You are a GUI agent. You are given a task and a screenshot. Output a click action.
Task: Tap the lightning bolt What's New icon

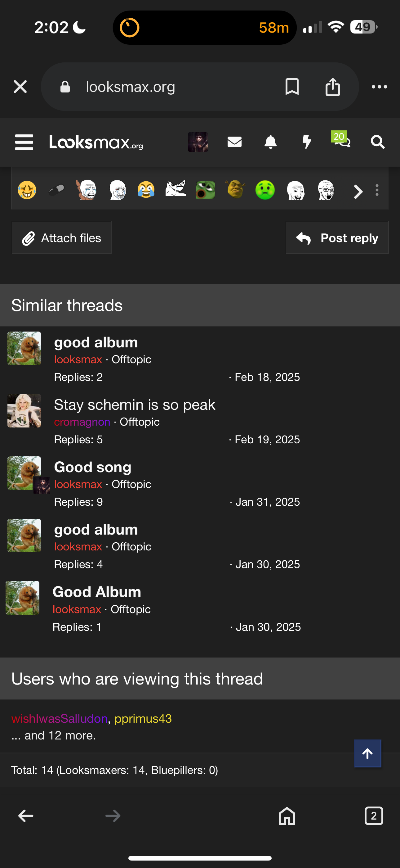[306, 142]
